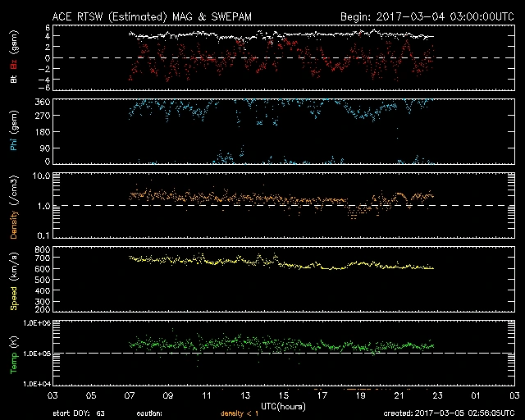
Task: Click the orange 'density < 1' caution legend
Action: 240,414
